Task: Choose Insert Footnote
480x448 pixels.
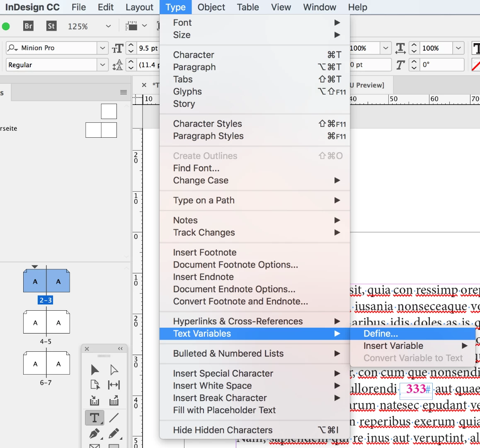Action: tap(255, 253)
